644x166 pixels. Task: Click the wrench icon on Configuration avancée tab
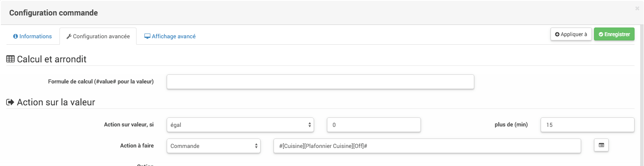pyautogui.click(x=69, y=37)
